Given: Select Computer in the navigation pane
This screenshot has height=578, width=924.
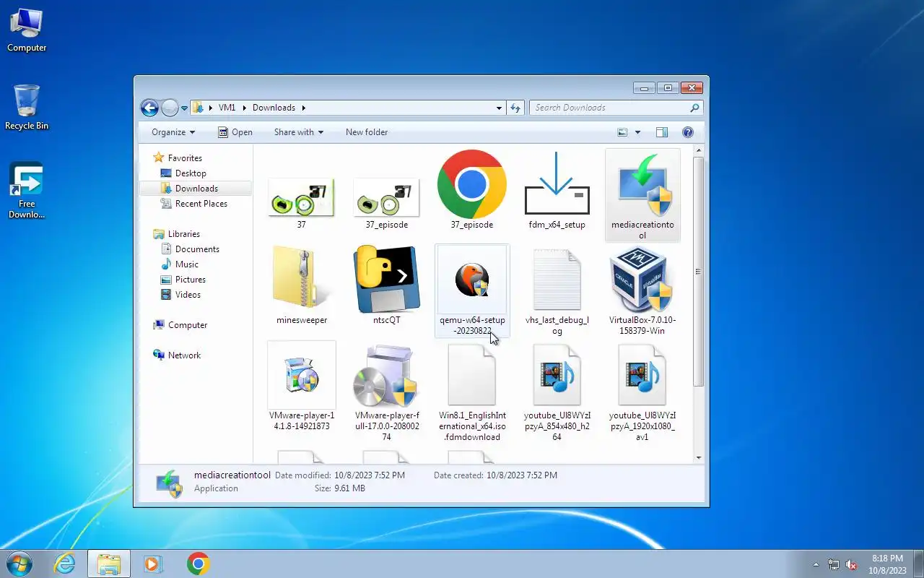Looking at the screenshot, I should (188, 325).
